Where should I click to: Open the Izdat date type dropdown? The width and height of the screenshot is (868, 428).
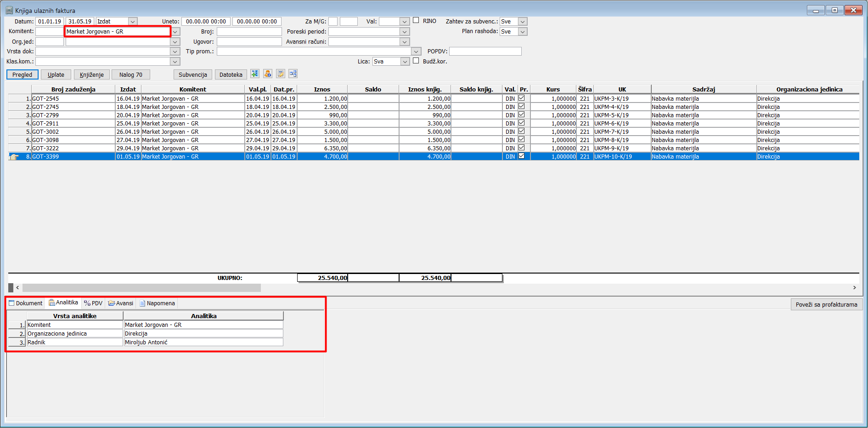tap(133, 22)
